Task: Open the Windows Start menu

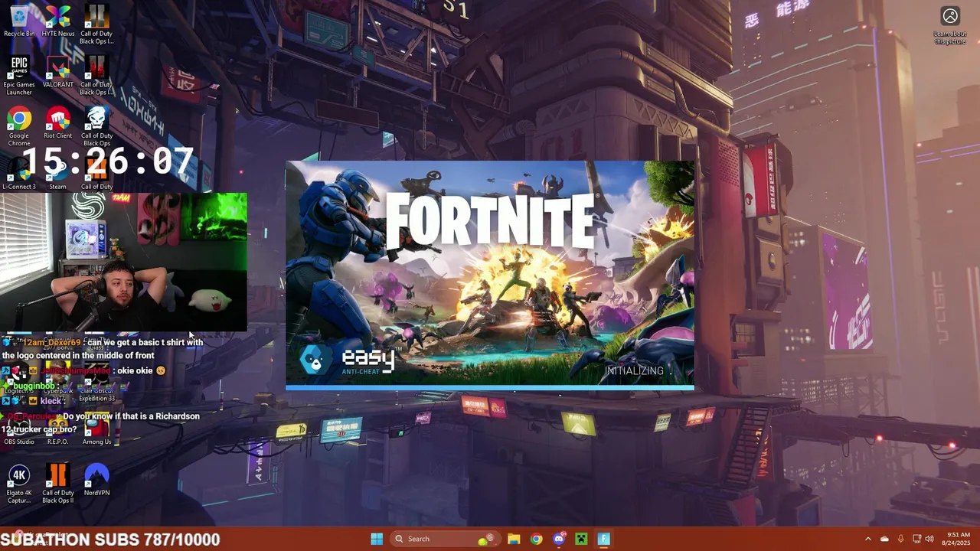Action: (377, 539)
